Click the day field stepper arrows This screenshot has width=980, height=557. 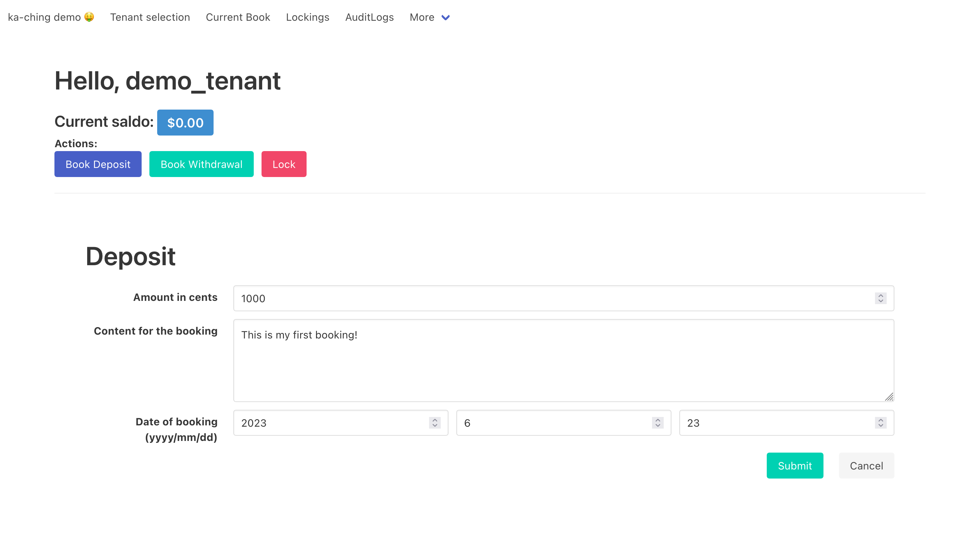[880, 423]
